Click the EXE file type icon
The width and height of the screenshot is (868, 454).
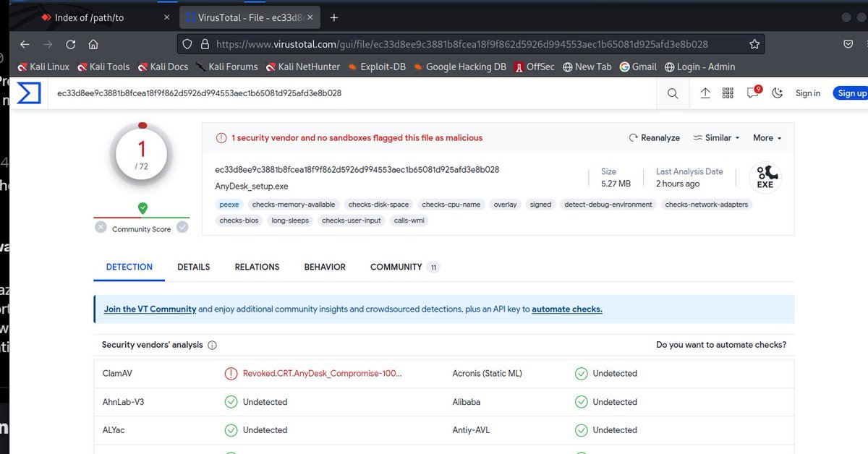click(765, 177)
